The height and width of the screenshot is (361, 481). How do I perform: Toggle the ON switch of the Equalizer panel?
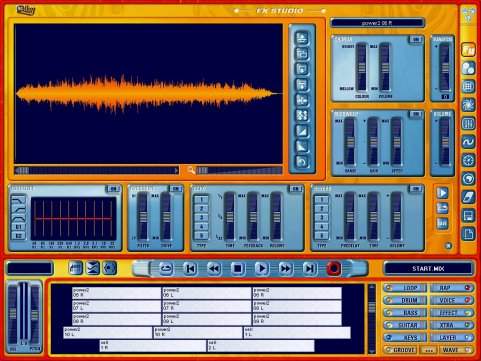tap(113, 189)
